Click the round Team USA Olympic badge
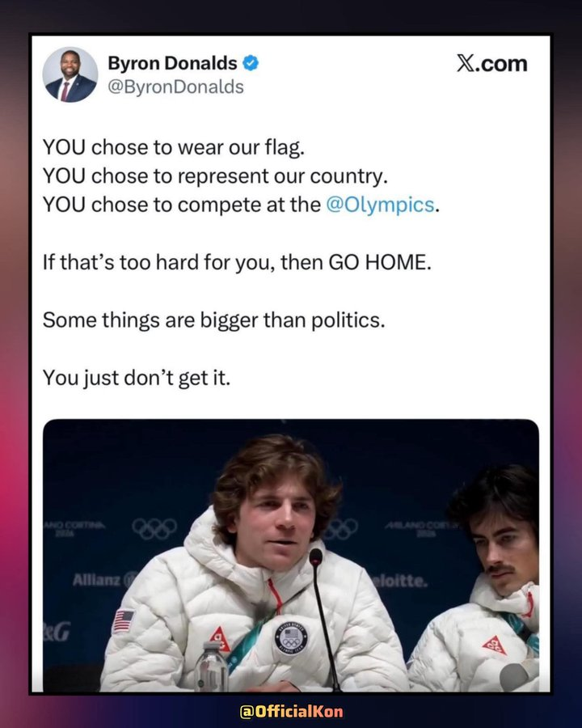Image resolution: width=582 pixels, height=728 pixels. (x=290, y=638)
